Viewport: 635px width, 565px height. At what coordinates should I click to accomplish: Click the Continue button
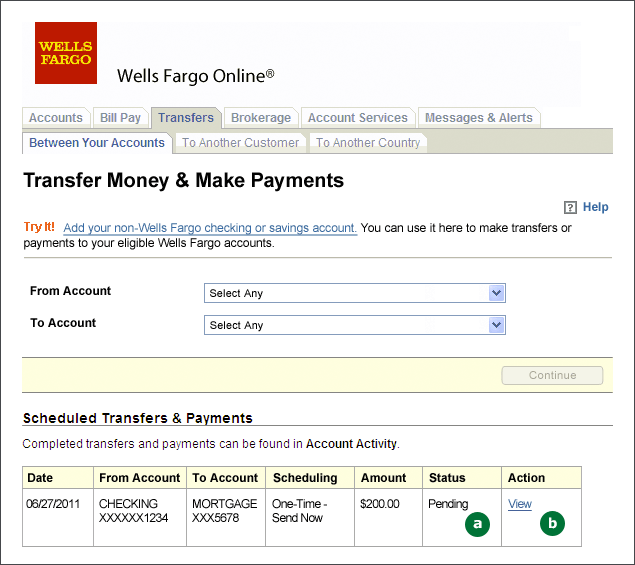pos(552,375)
